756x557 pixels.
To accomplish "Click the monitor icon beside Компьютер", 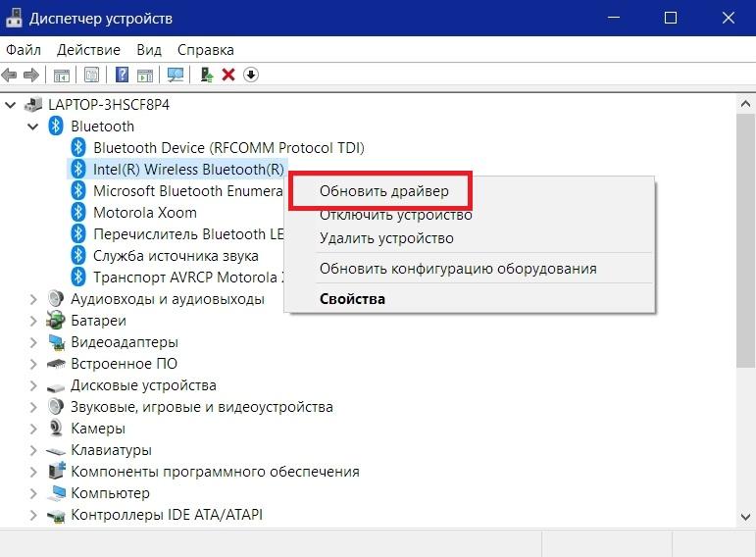I will (x=57, y=492).
